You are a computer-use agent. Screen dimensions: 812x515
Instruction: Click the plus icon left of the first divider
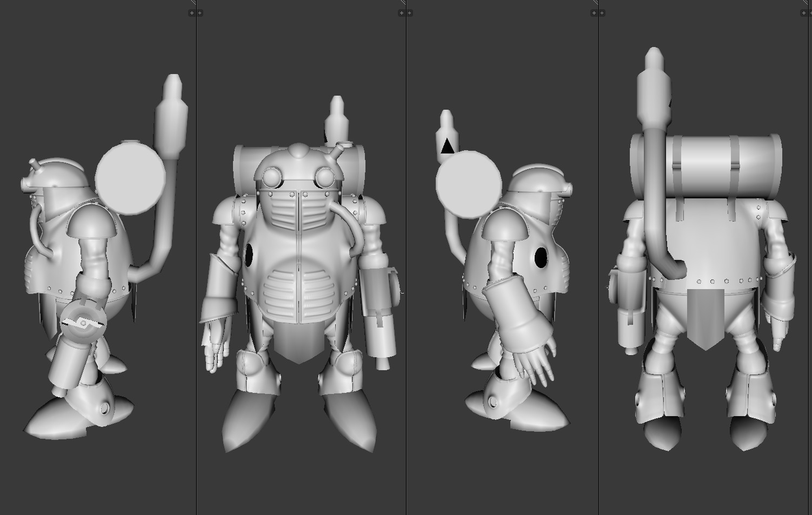[x=192, y=12]
